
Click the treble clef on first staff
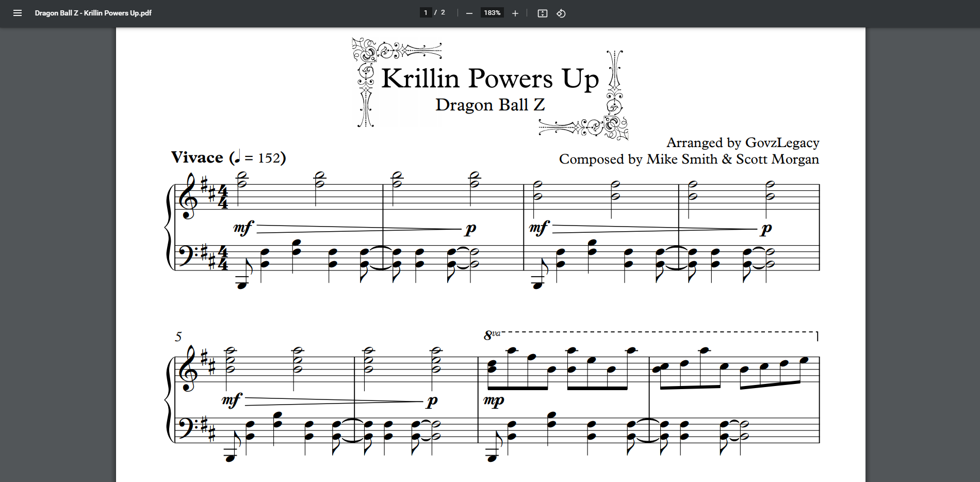(x=187, y=197)
